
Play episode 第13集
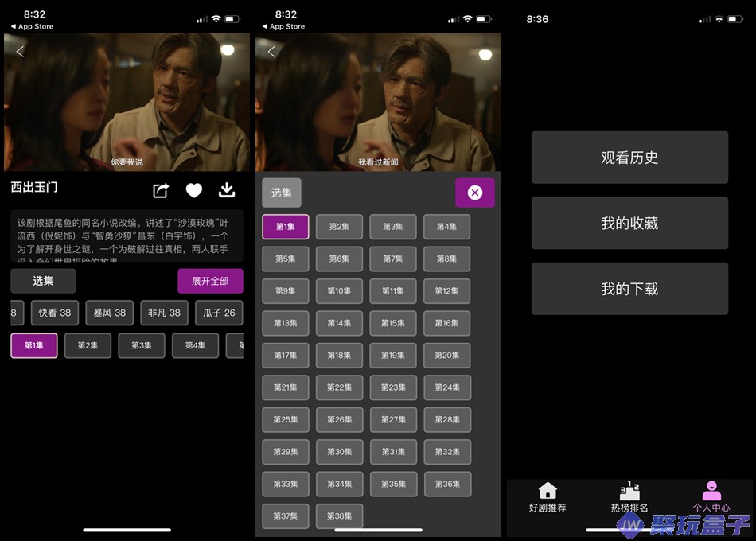286,323
